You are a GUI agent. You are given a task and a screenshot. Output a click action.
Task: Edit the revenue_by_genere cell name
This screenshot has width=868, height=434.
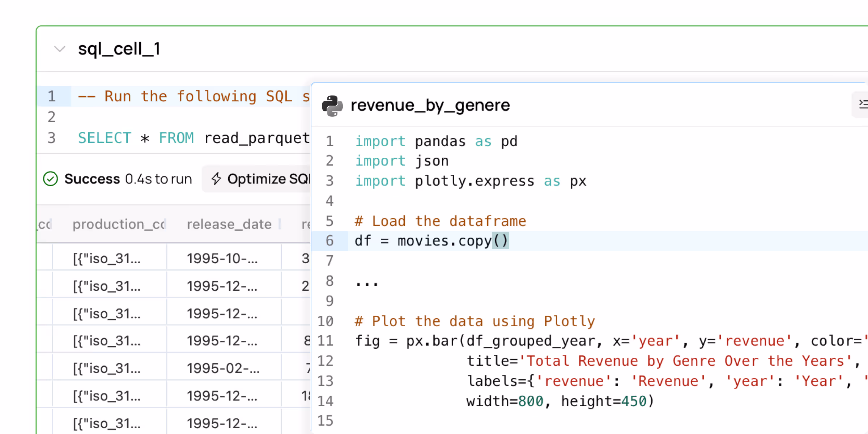coord(430,105)
